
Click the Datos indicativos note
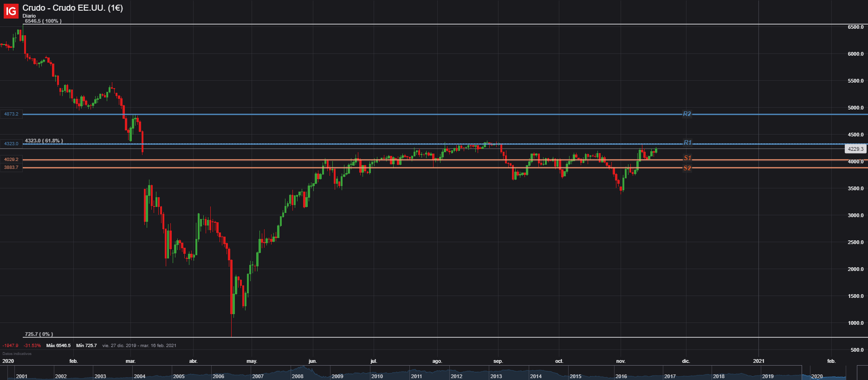click(x=17, y=354)
